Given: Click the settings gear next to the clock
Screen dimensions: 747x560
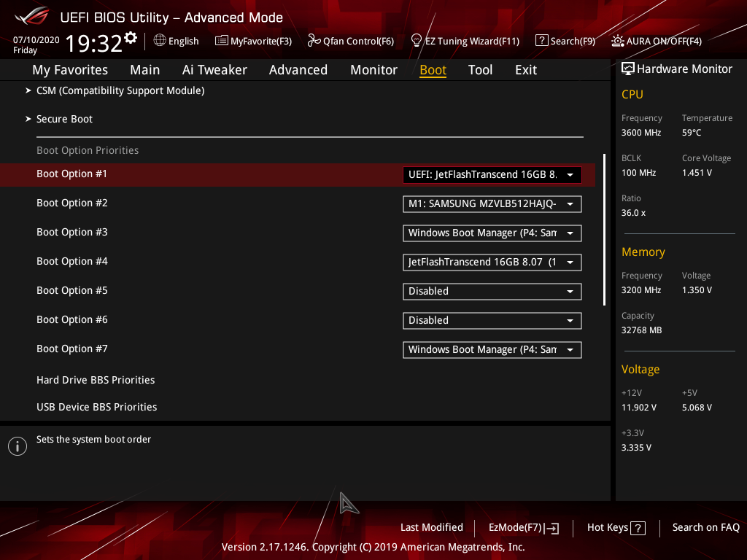Looking at the screenshot, I should coord(131,38).
